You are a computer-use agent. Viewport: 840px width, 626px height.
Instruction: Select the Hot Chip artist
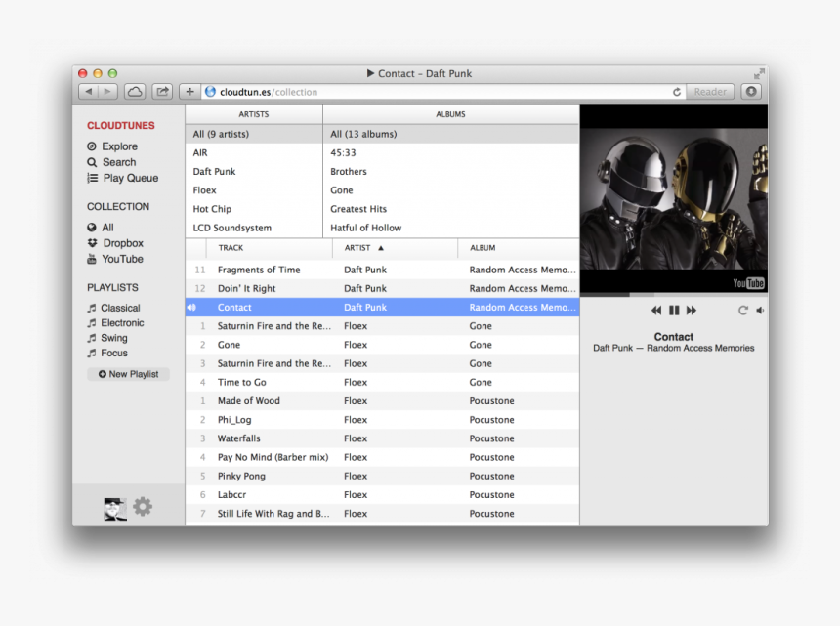pyautogui.click(x=254, y=209)
